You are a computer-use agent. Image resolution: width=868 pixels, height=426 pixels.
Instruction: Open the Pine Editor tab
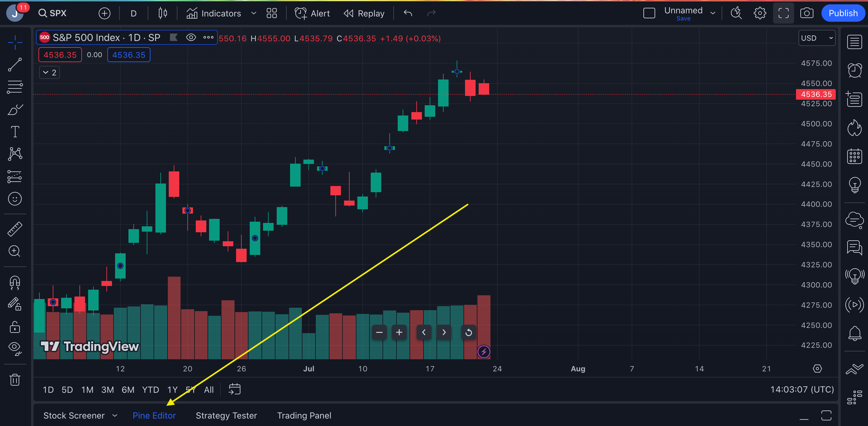tap(154, 415)
